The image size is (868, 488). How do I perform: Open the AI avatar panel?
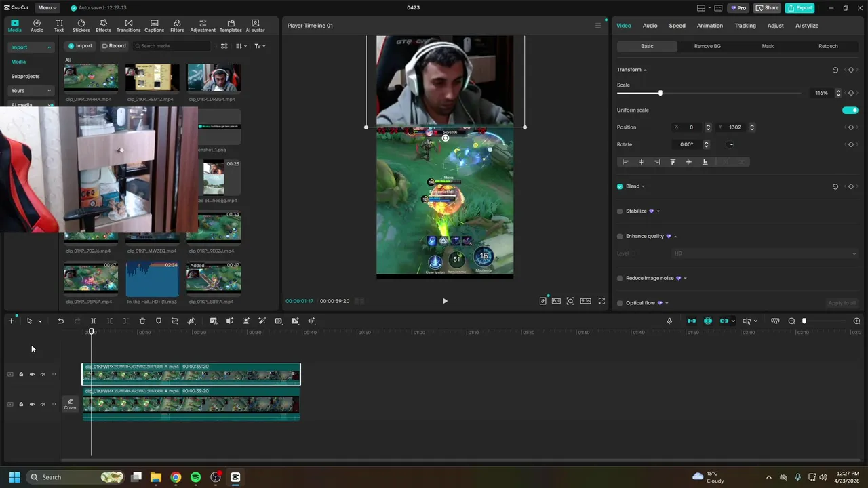point(255,26)
